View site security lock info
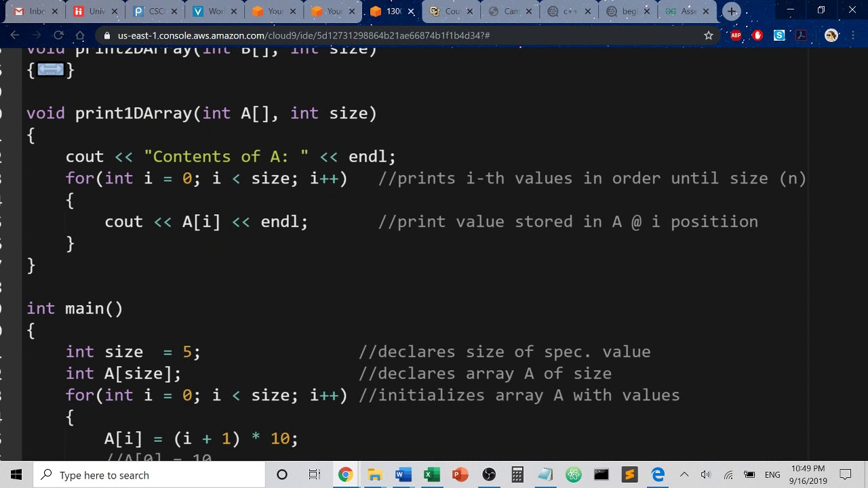Viewport: 868px width, 488px height. (x=107, y=35)
